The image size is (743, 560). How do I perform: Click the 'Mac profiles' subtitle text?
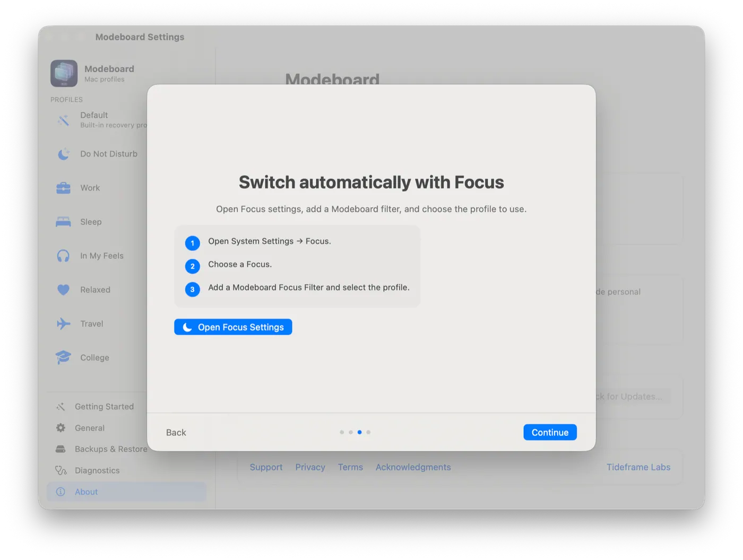[105, 80]
